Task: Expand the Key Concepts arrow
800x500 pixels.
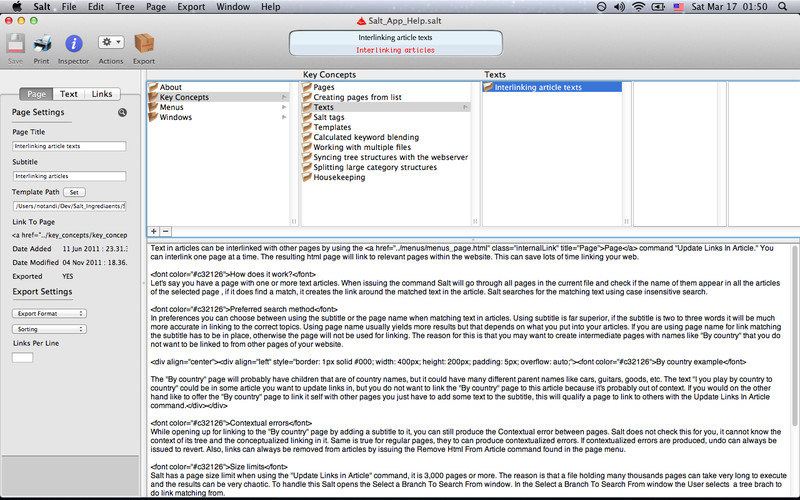Action: (x=284, y=97)
